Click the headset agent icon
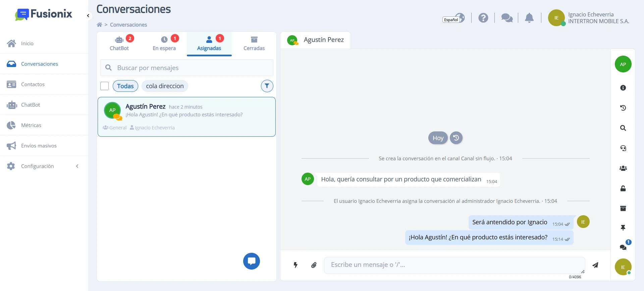This screenshot has width=644, height=291. pyautogui.click(x=623, y=148)
